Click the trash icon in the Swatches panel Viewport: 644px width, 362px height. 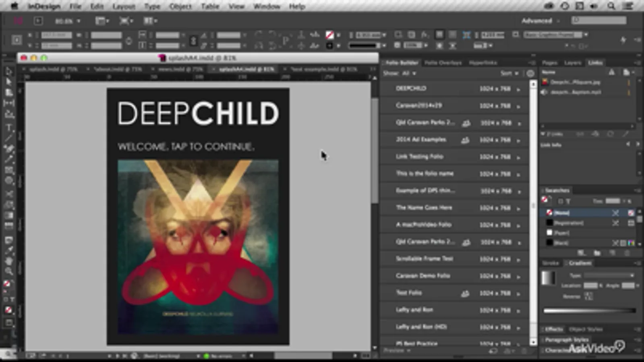pos(627,253)
